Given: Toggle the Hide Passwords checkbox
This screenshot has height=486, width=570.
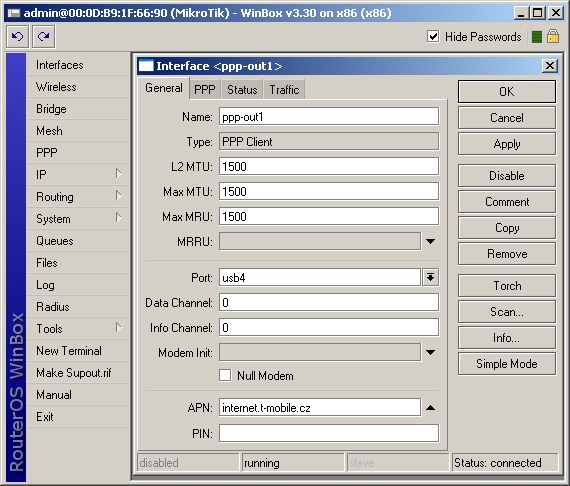Looking at the screenshot, I should point(433,36).
